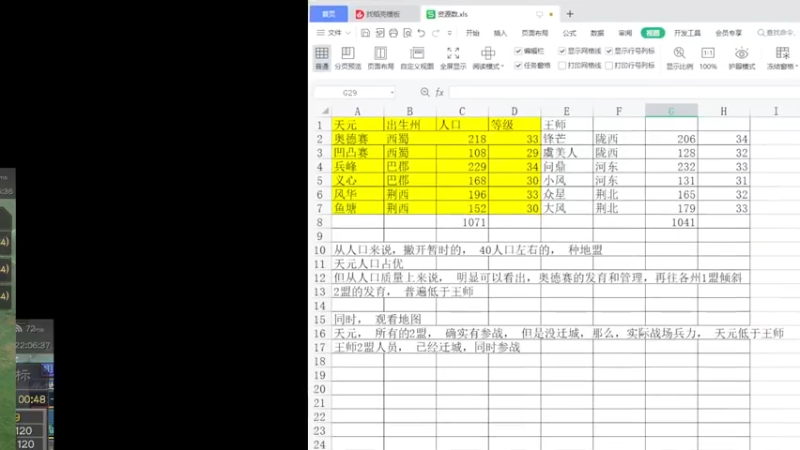The width and height of the screenshot is (800, 450).
Task: Click the Freeze Panes (冻结窗格) icon
Action: [782, 53]
